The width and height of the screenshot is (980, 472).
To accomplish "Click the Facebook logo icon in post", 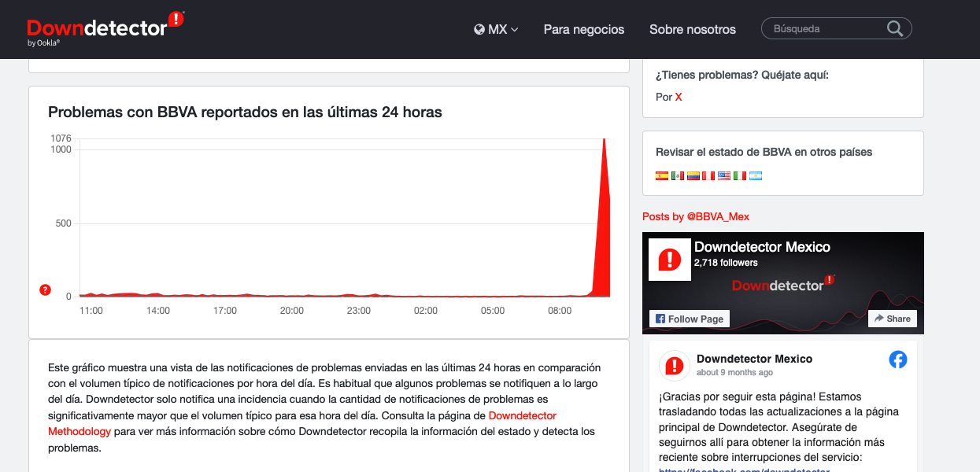I will [x=898, y=360].
